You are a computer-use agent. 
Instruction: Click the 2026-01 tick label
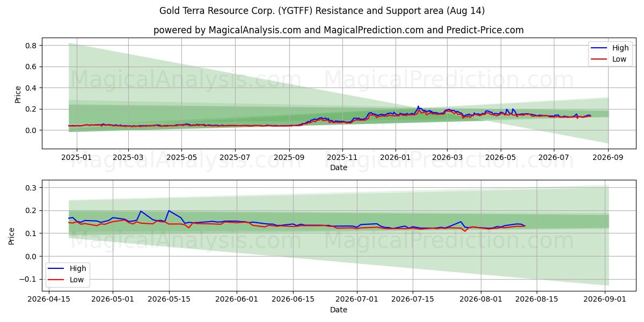(396, 157)
